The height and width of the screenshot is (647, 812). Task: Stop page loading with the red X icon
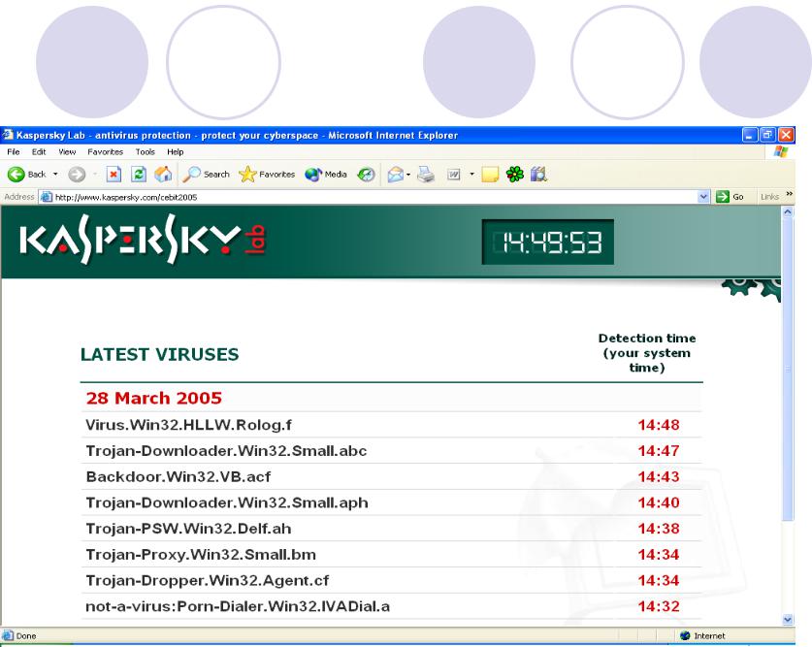[114, 175]
